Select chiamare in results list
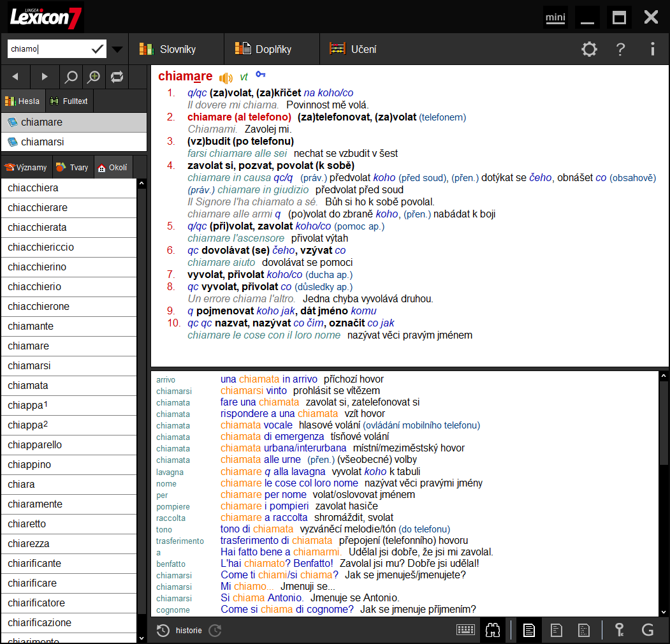Image resolution: width=670 pixels, height=644 pixels. tap(74, 122)
